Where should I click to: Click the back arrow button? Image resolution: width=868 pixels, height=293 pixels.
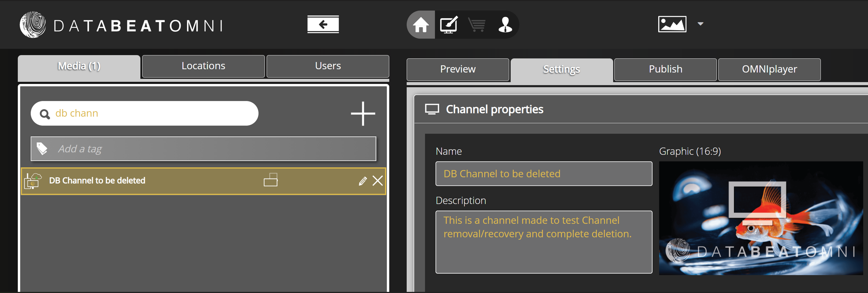point(323,24)
